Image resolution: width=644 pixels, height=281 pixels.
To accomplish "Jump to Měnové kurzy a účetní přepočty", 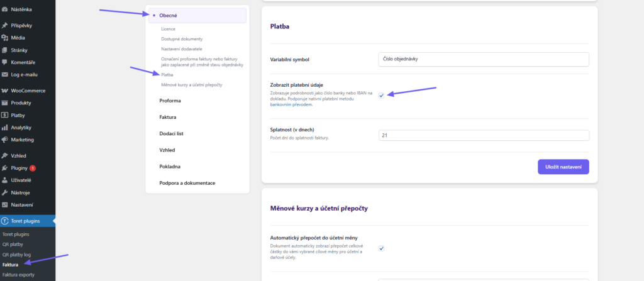I will coord(191,85).
